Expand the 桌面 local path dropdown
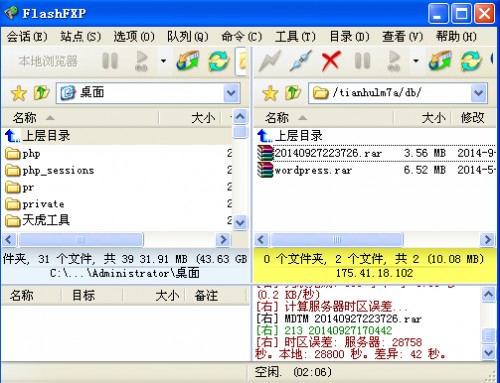The width and height of the screenshot is (500, 383). coord(231,93)
